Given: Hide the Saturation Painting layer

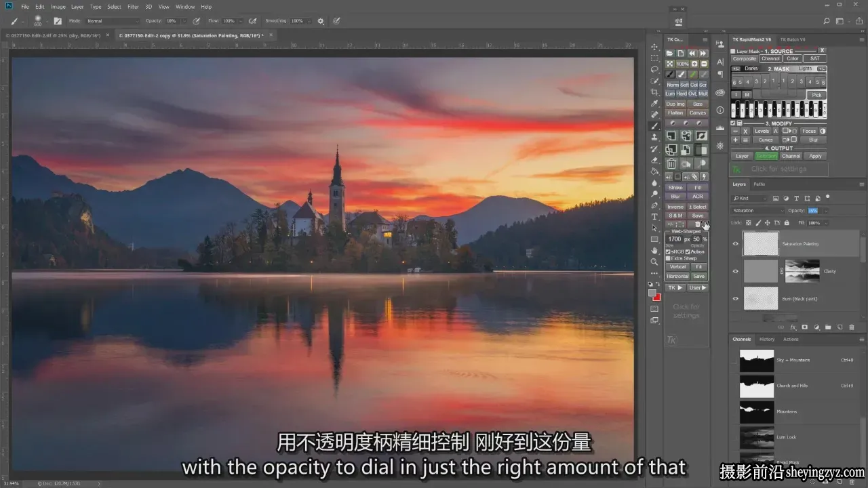Looking at the screenshot, I should pyautogui.click(x=736, y=243).
